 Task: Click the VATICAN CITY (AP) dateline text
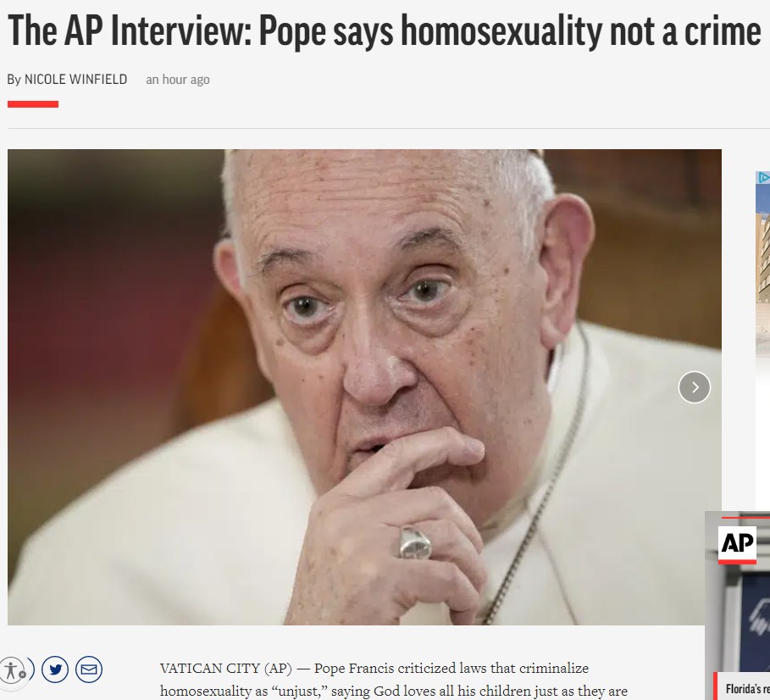[226, 668]
